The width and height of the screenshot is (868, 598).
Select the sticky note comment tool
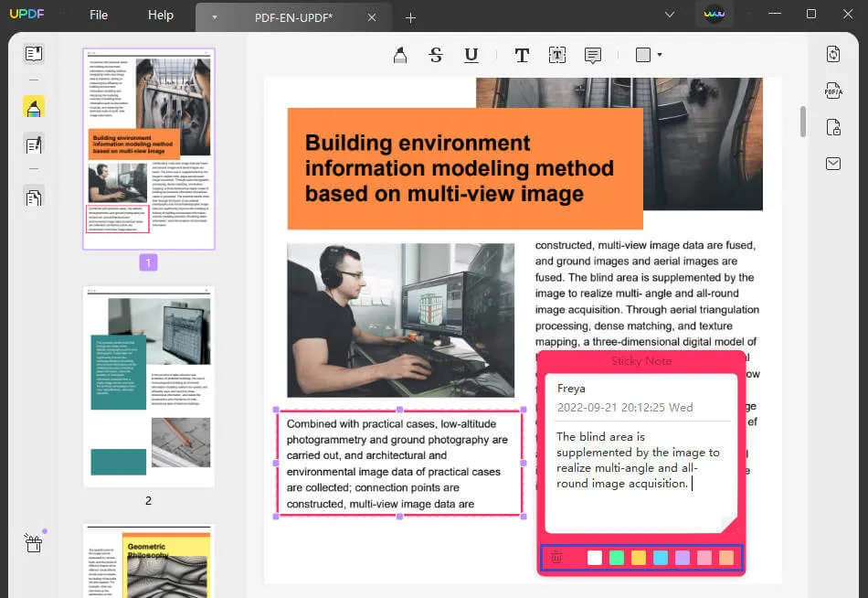coord(593,56)
